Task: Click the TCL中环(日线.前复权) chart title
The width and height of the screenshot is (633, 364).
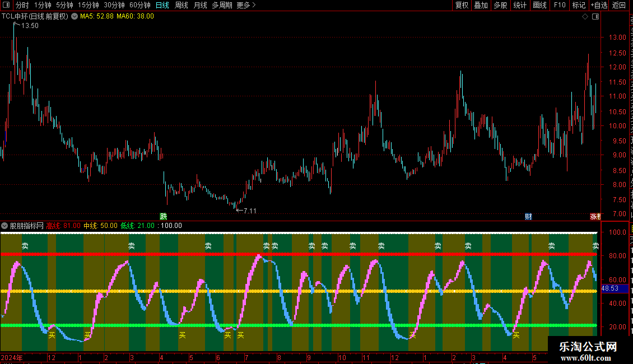Action: click(35, 16)
